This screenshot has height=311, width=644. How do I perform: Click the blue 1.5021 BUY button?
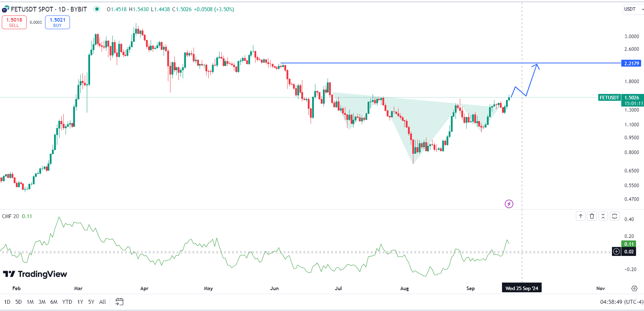[x=57, y=22]
